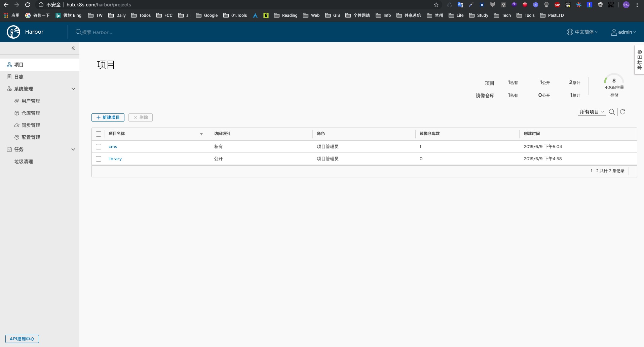Click the browser address bar URL

[99, 5]
